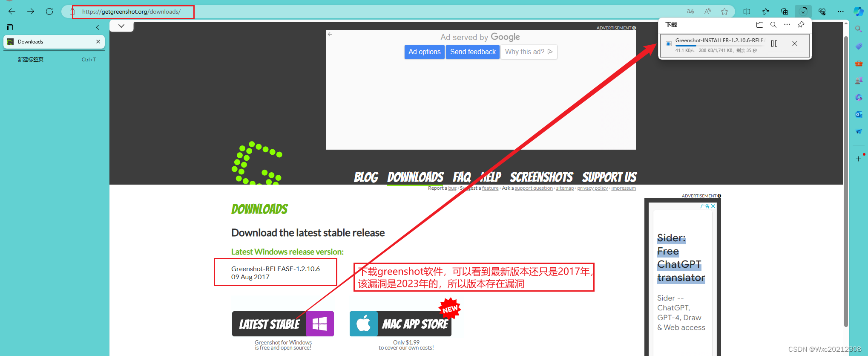Click the Read aloud icon
Viewport: 868px width, 356px height.
(x=707, y=12)
